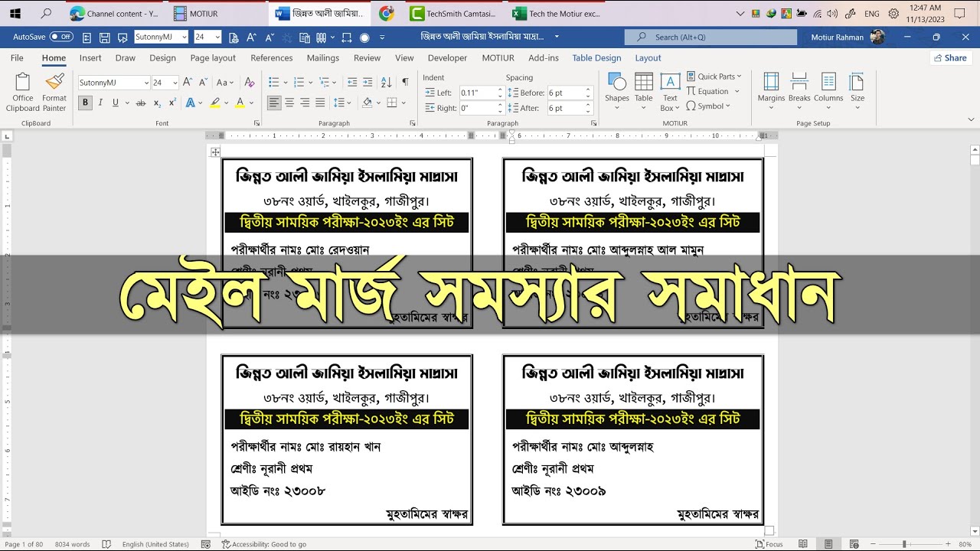The image size is (980, 551).
Task: Sort the selected text
Action: pyautogui.click(x=387, y=82)
